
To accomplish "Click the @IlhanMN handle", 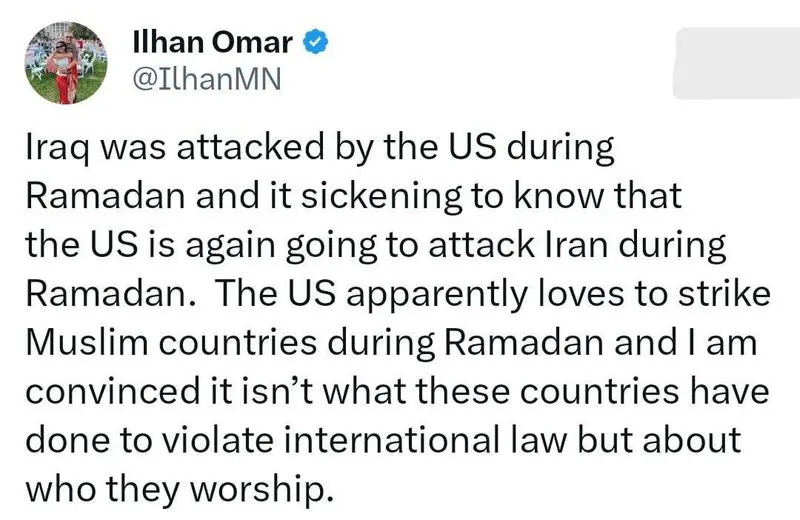I will tap(195, 78).
